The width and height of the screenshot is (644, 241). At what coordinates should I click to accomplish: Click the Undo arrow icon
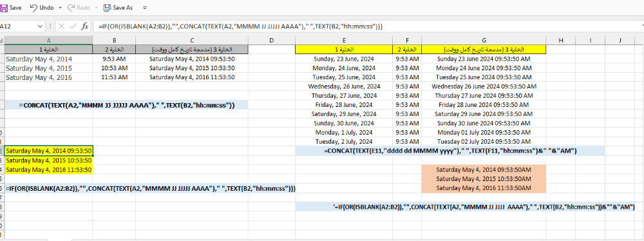[33, 7]
